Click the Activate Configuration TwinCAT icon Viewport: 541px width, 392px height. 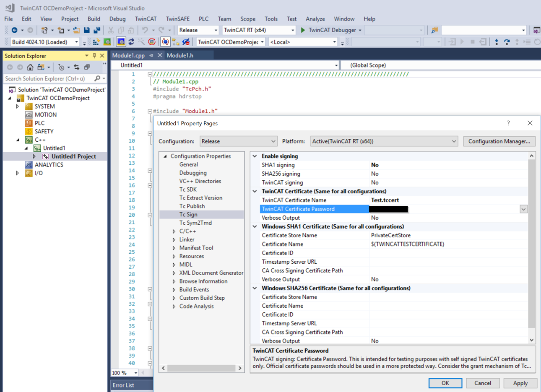click(x=96, y=42)
